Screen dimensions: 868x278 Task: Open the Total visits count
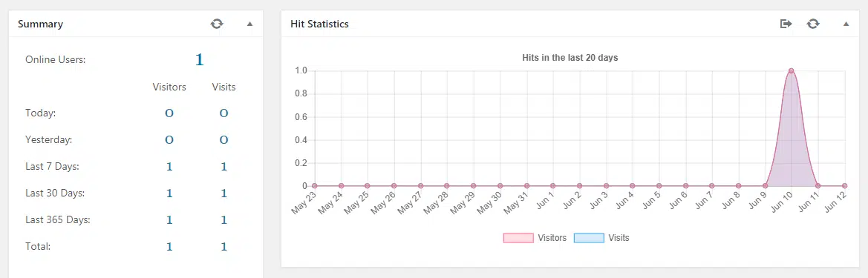223,247
